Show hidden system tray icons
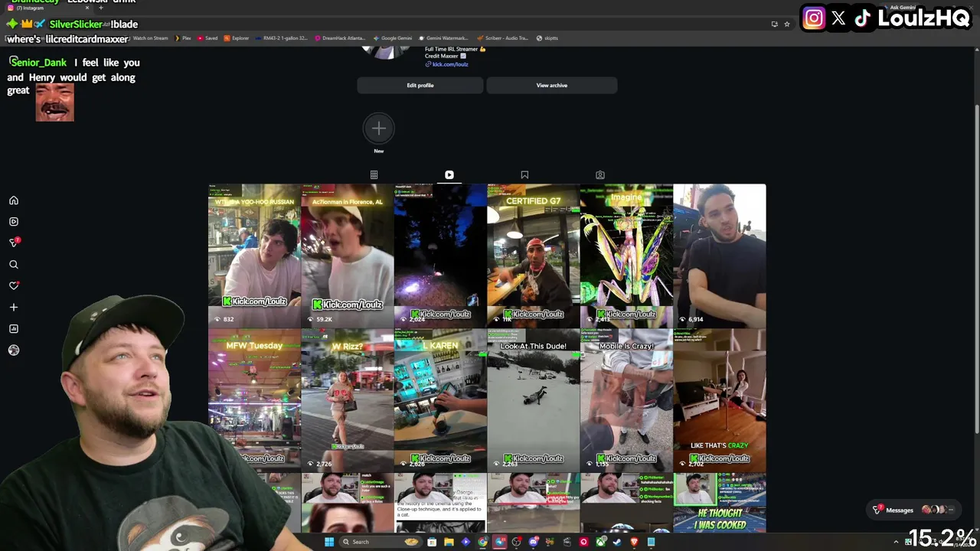 coord(897,542)
